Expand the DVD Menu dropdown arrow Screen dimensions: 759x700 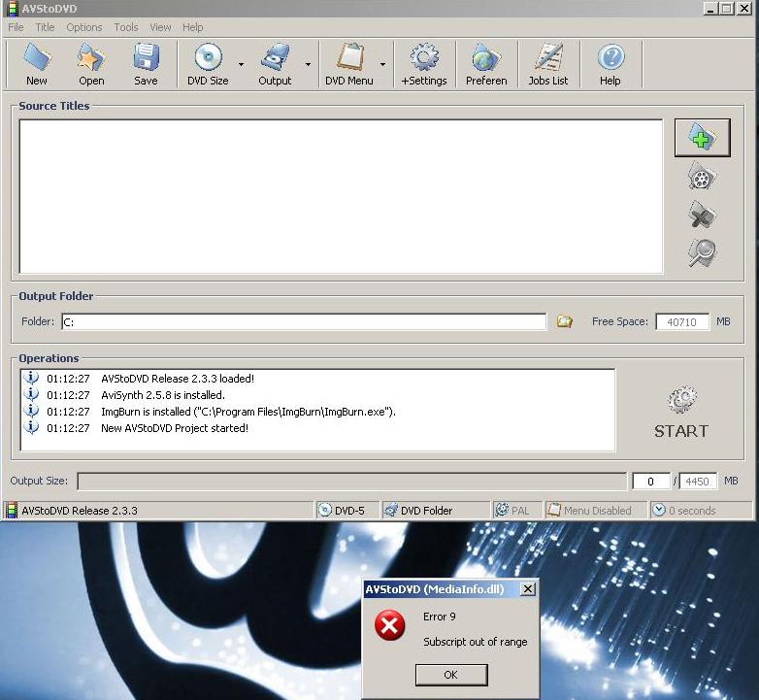(x=382, y=64)
